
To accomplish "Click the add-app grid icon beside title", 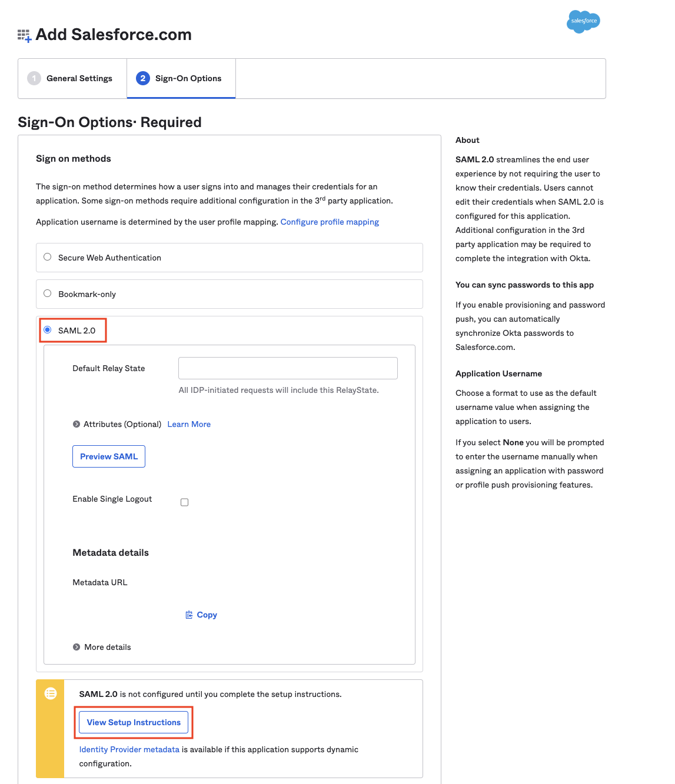I will point(24,36).
